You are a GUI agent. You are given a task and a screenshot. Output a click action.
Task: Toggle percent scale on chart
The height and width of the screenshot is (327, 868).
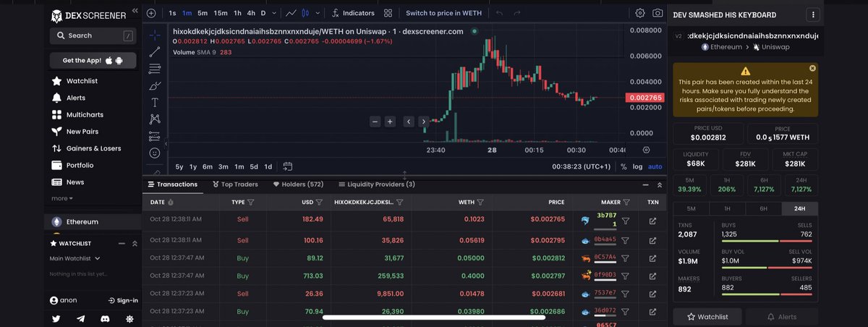point(624,166)
